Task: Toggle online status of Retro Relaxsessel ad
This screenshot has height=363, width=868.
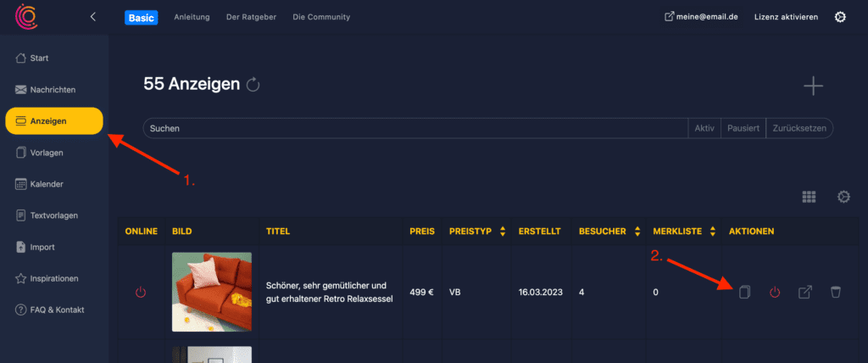Action: pos(141,292)
